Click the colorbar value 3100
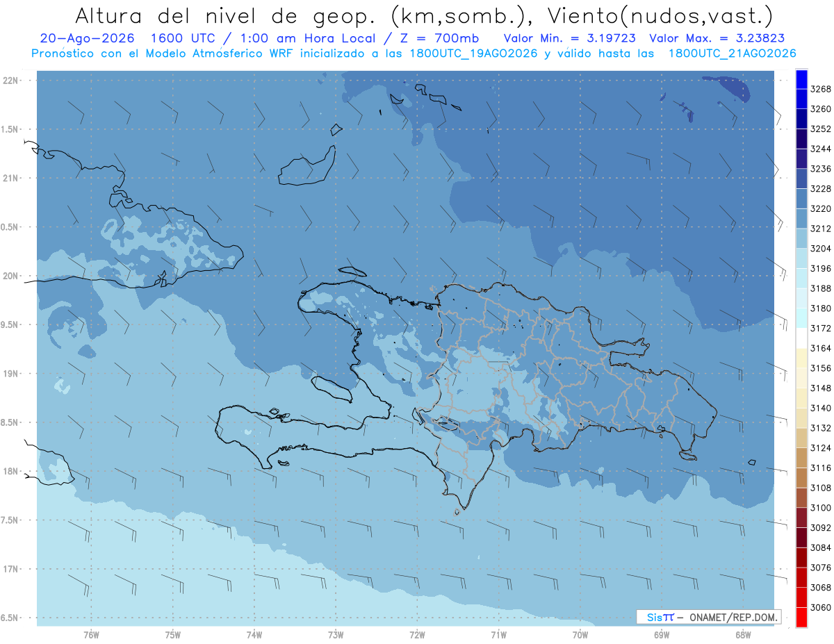The image size is (834, 644). click(x=820, y=507)
